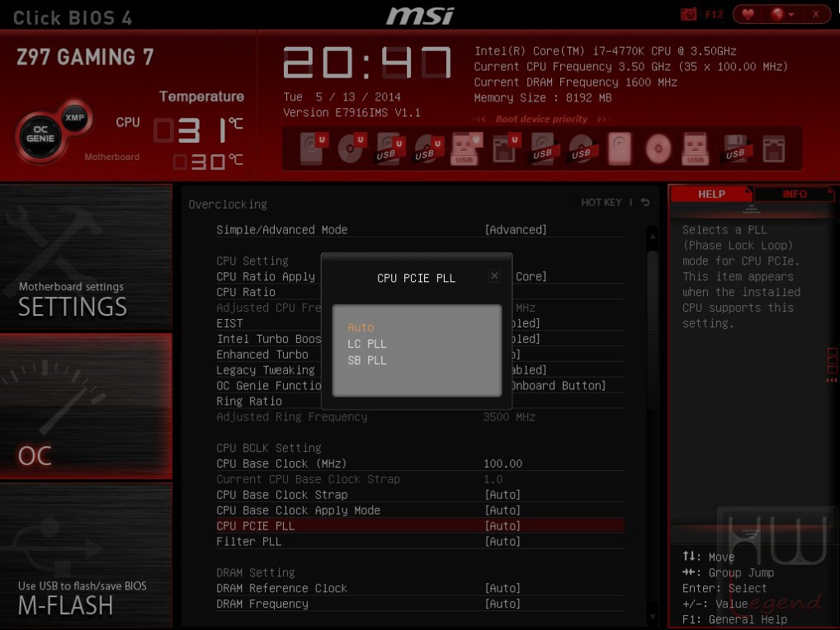Choose SB PLL in the popup list
The image size is (840, 630).
click(367, 360)
